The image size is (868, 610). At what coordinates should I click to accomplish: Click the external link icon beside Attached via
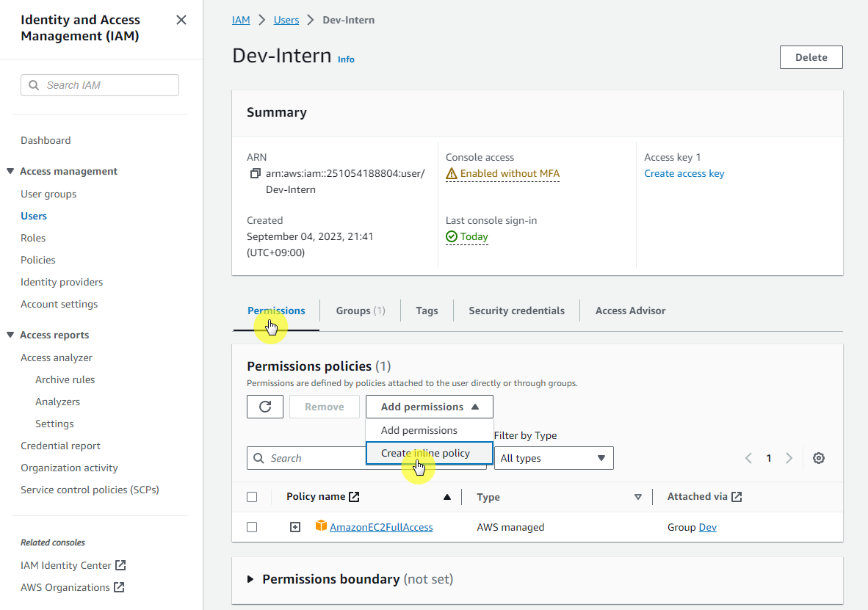pos(737,497)
